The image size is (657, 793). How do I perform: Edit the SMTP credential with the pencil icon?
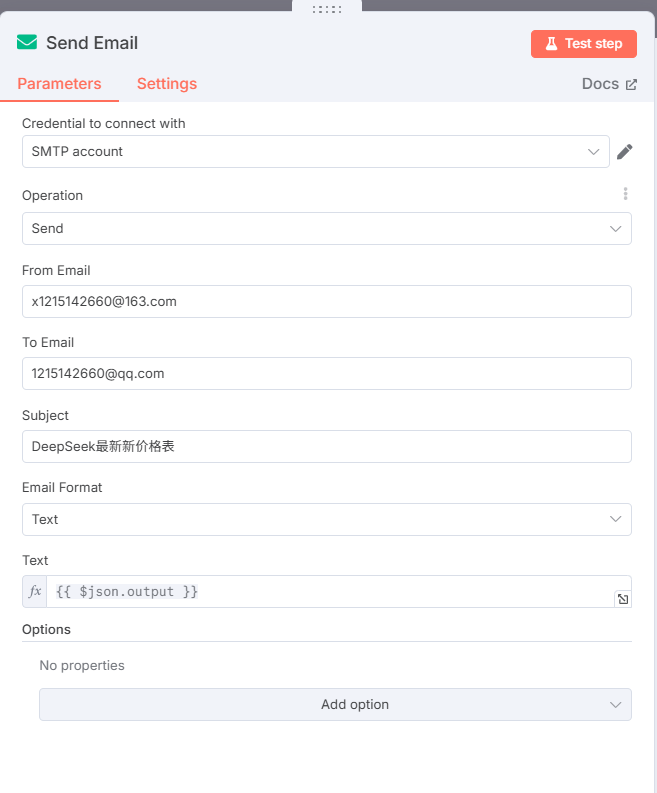coord(625,152)
